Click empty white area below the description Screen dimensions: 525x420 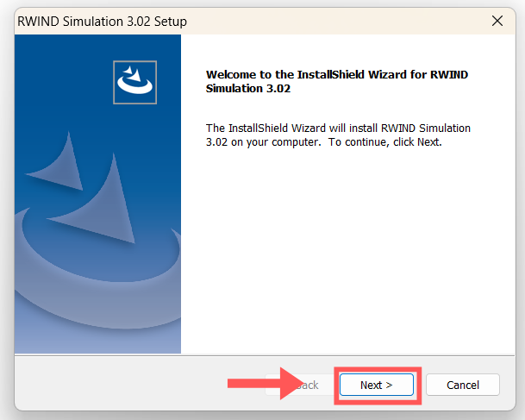pos(345,250)
